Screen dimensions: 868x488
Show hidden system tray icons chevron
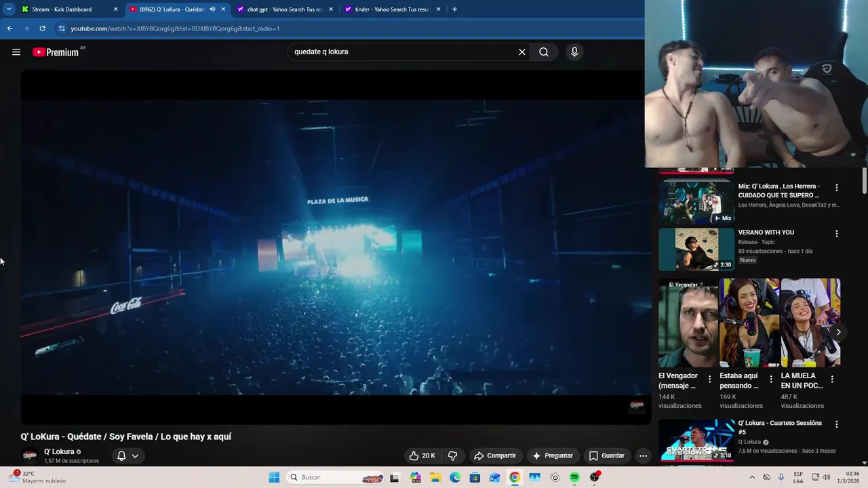coord(751,477)
